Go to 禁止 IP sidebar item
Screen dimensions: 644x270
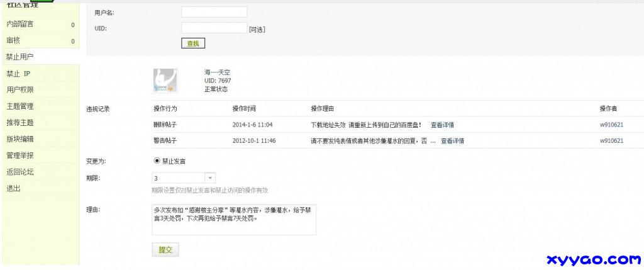(x=19, y=74)
